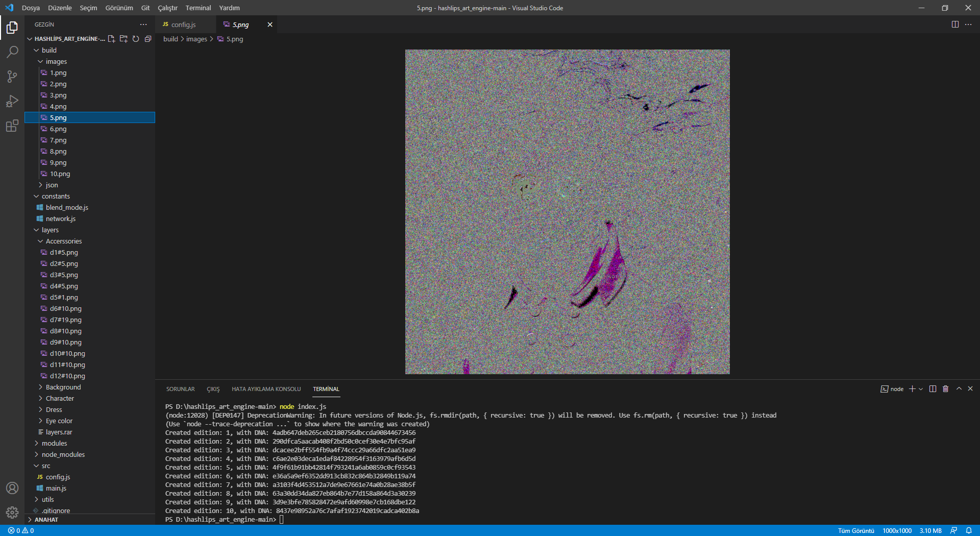Switch to HATA AYIKLAMA KONSOLU tab
Viewport: 980px width, 536px height.
click(x=266, y=389)
